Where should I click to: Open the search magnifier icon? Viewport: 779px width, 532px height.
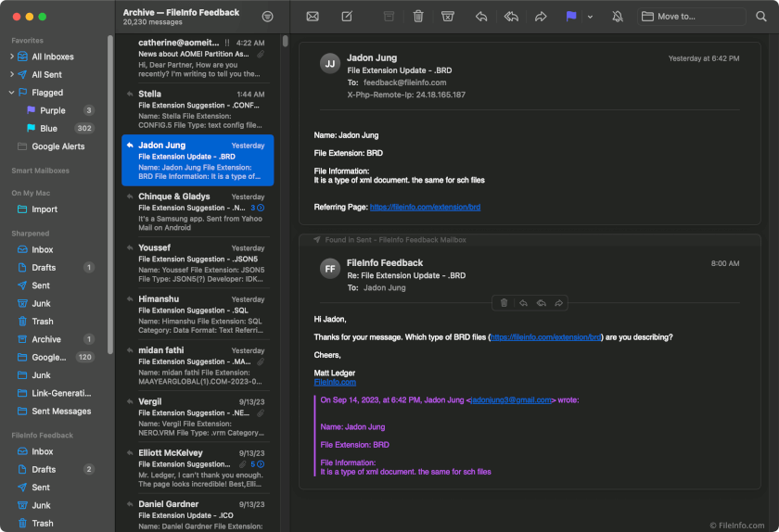pos(761,17)
